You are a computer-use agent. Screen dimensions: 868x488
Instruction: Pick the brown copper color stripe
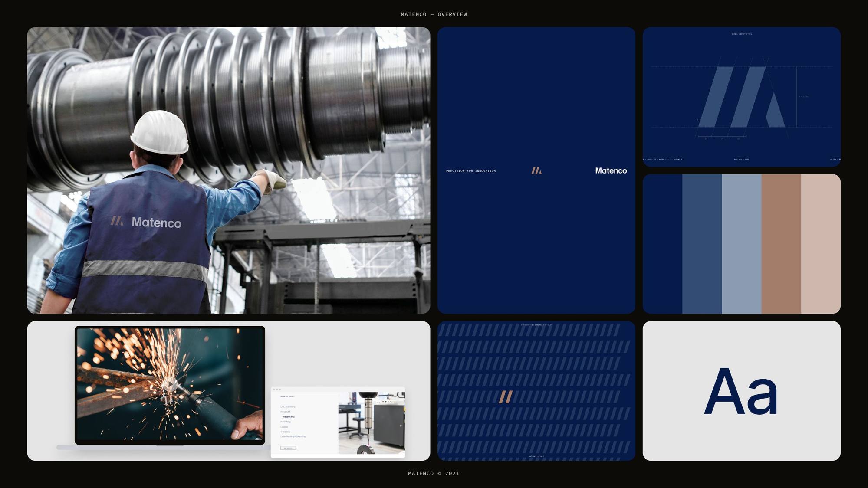point(781,244)
